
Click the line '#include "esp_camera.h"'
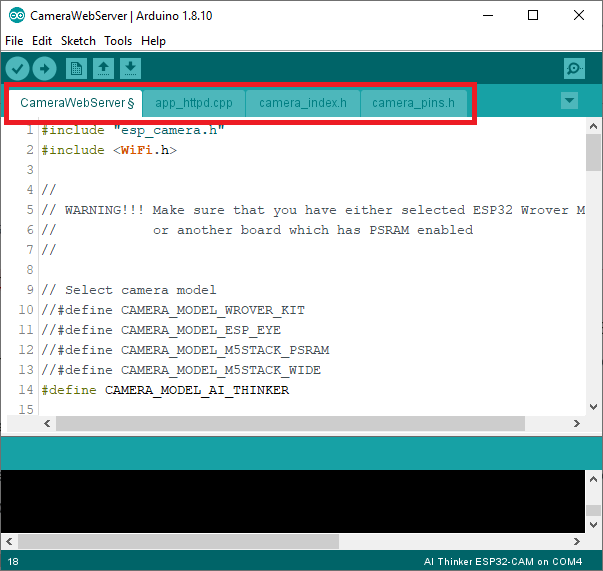[x=133, y=130]
